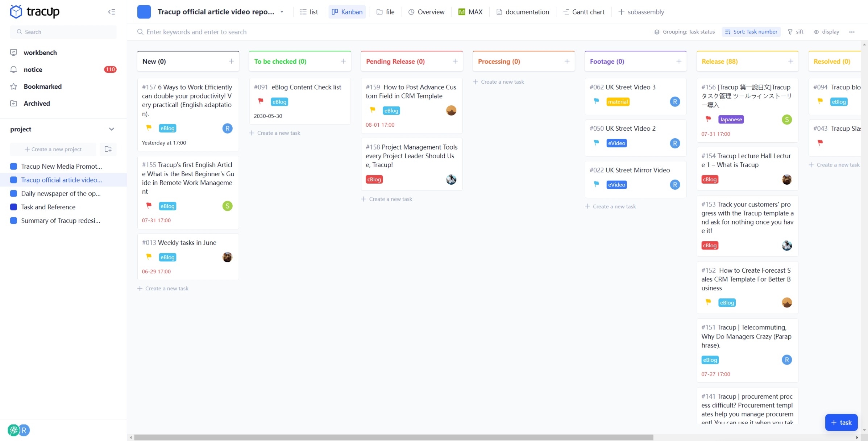Screen dimensions: 868x441
Task: Add a task to Footage column
Action: click(679, 62)
